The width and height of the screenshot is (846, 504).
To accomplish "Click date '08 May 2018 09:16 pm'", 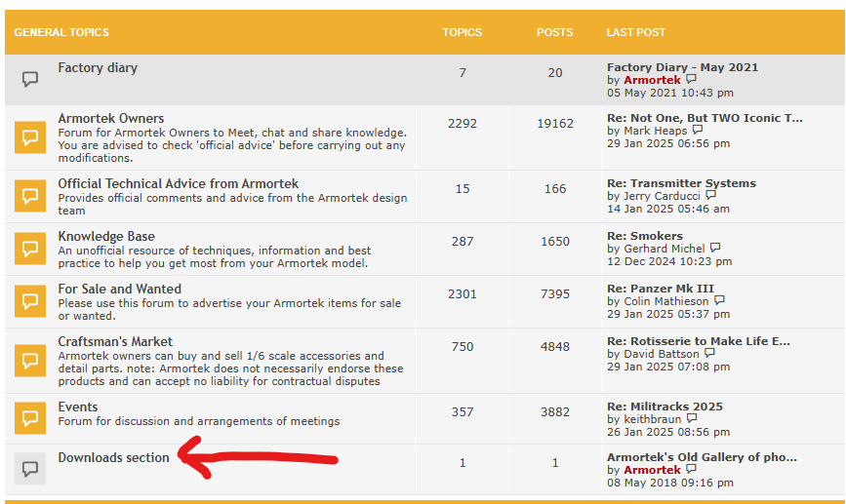I will [x=670, y=483].
